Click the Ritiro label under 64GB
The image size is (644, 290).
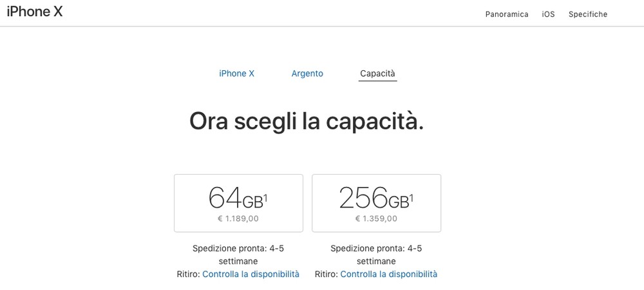(188, 274)
